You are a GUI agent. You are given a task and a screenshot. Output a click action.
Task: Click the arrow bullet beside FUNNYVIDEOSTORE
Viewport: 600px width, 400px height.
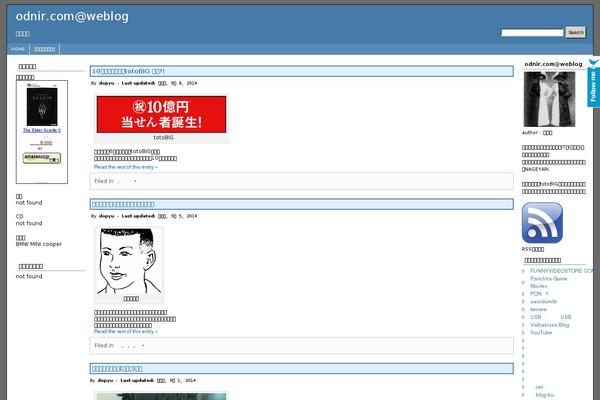[x=523, y=271]
